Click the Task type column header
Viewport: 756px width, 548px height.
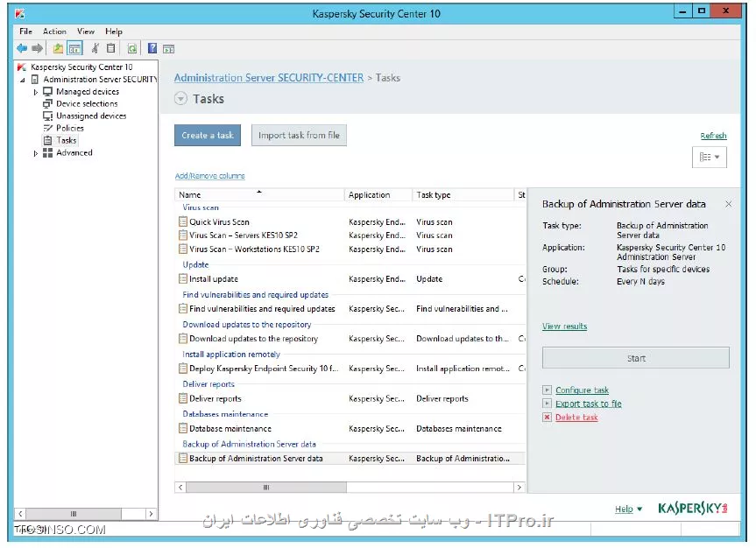(x=463, y=194)
